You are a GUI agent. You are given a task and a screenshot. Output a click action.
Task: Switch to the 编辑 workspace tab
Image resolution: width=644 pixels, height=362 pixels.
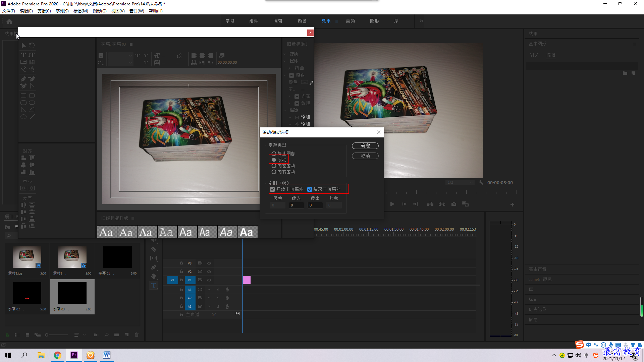[278, 21]
